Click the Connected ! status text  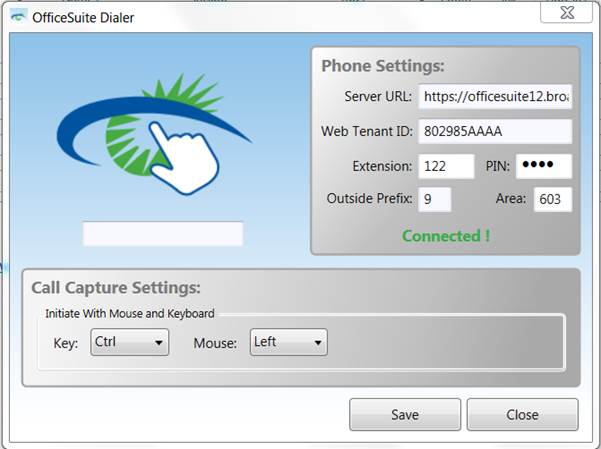click(446, 236)
